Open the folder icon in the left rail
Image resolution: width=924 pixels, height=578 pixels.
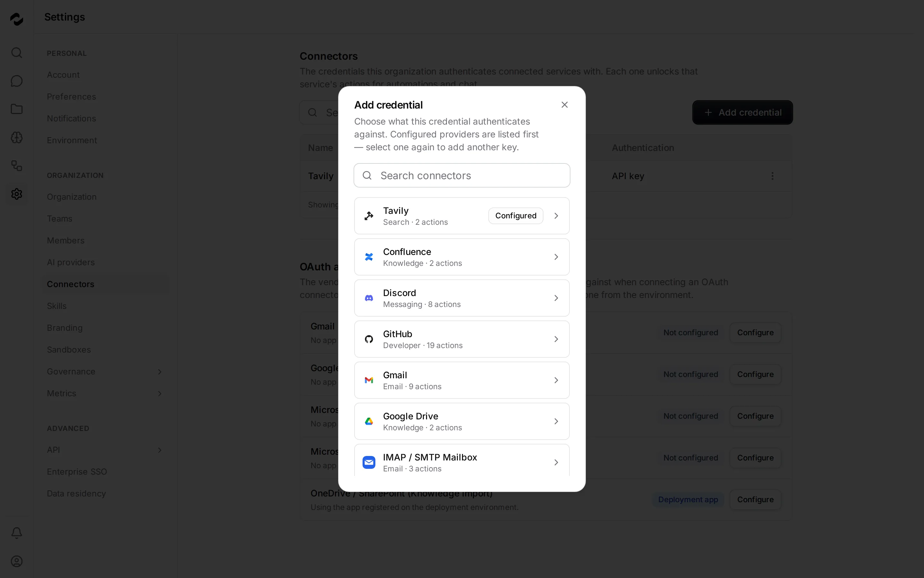[16, 109]
